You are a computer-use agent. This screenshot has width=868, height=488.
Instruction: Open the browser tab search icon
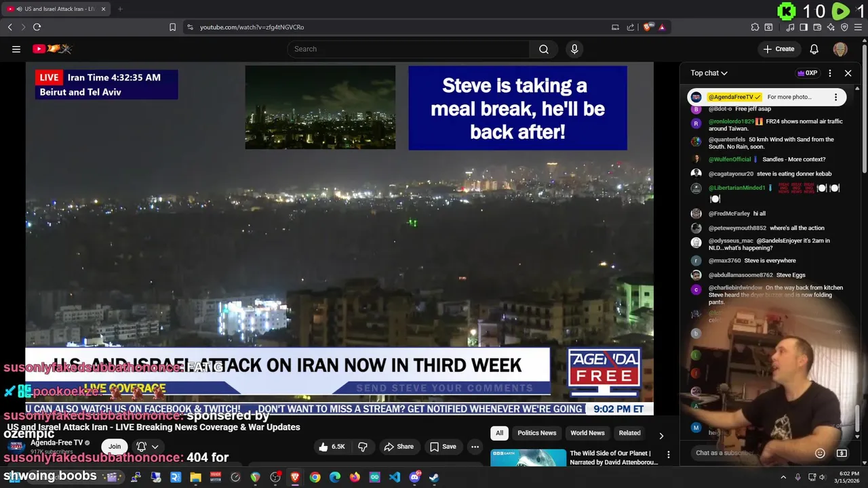[768, 27]
